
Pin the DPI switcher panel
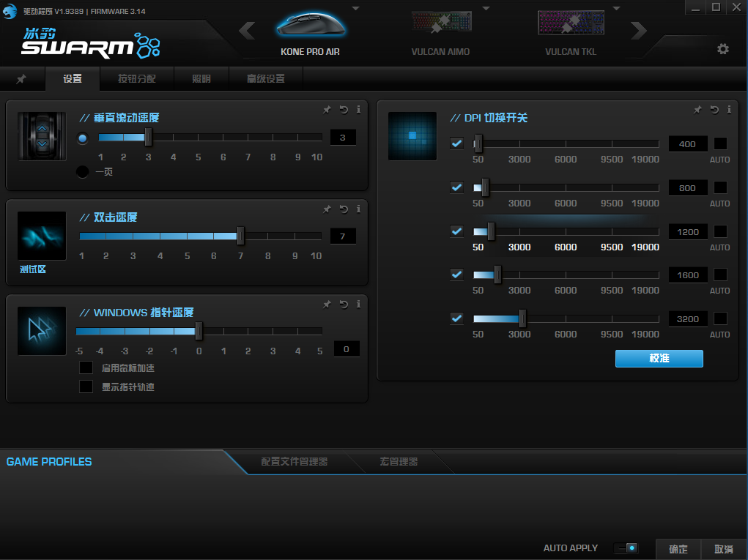pyautogui.click(x=697, y=110)
